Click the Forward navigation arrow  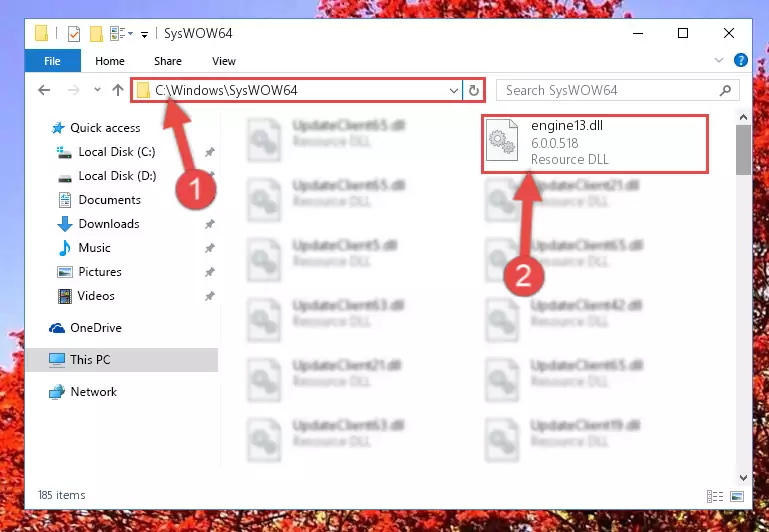(74, 90)
